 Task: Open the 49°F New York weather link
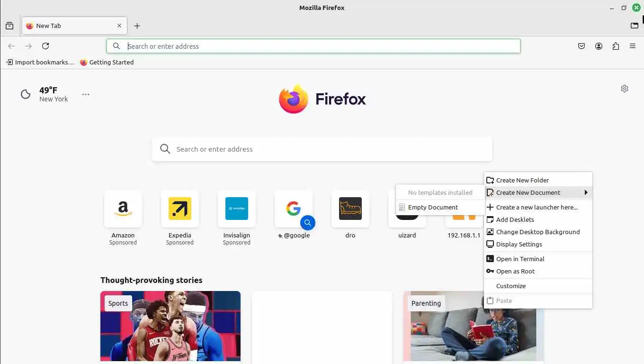pos(54,94)
